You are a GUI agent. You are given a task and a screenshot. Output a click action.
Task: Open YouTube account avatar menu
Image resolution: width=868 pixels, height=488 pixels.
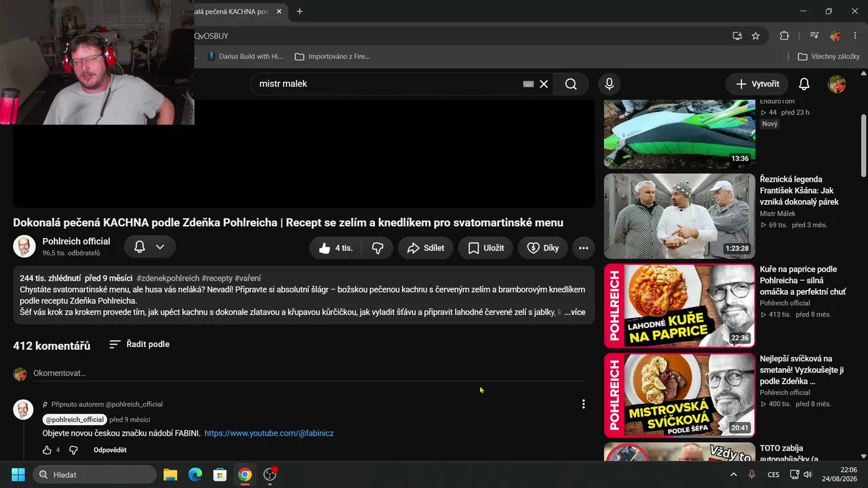pos(837,84)
